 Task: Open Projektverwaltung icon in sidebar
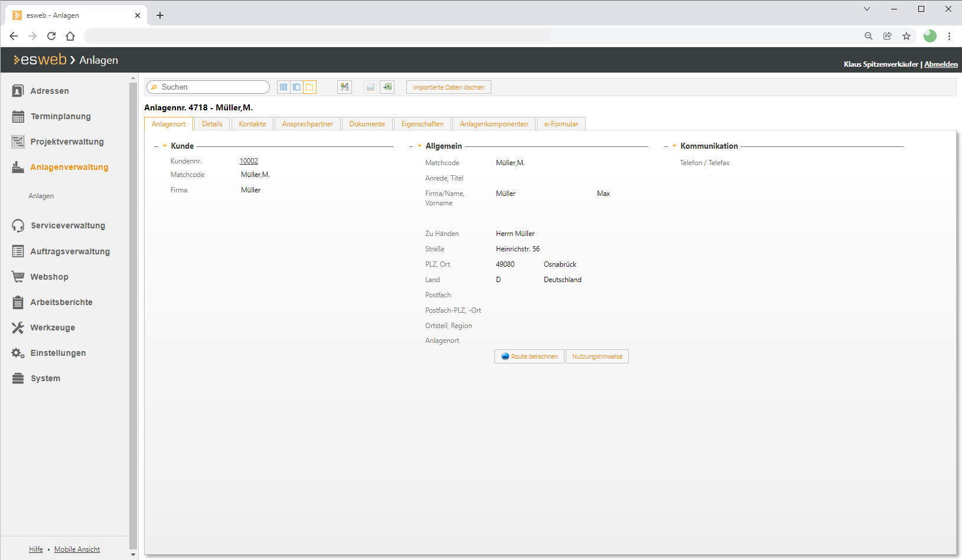tap(18, 142)
